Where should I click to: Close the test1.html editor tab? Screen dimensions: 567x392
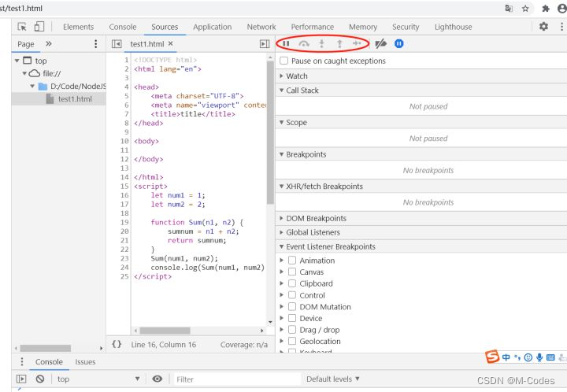point(171,43)
